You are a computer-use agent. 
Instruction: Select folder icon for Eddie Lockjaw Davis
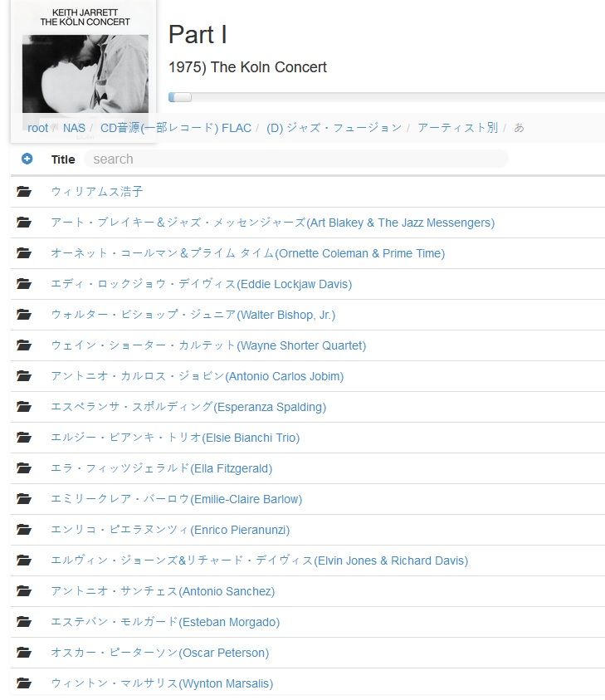(x=24, y=284)
